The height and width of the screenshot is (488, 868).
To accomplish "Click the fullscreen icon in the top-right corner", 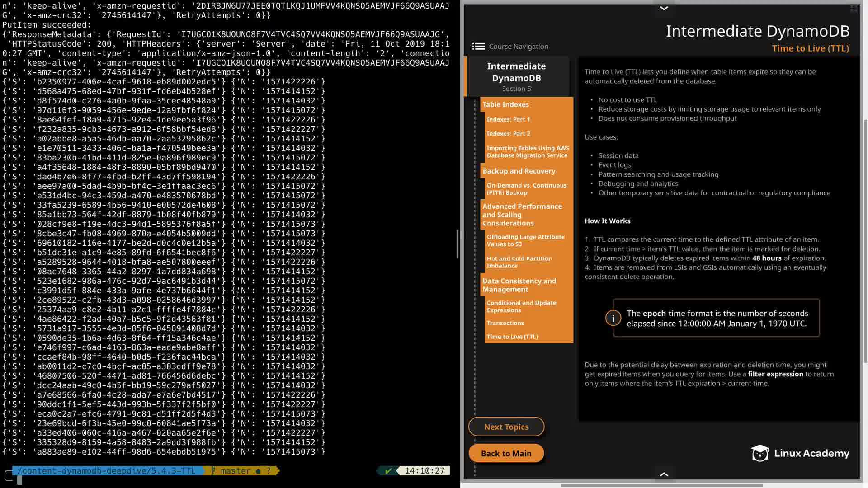I will 854,9.
